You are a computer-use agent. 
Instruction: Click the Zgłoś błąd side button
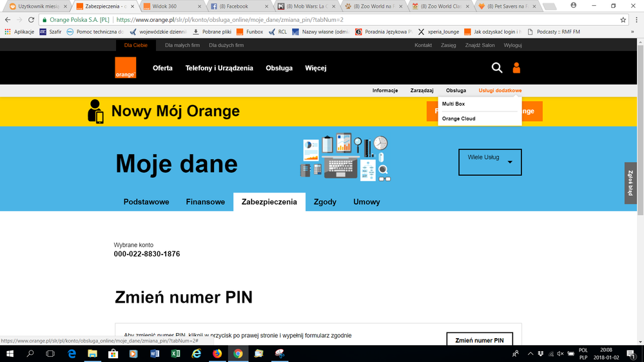pos(630,183)
